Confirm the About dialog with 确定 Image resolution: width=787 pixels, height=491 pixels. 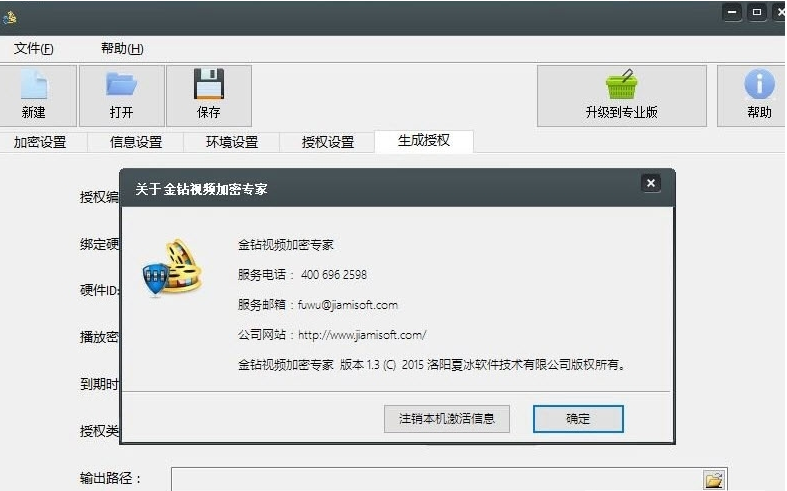click(x=578, y=419)
